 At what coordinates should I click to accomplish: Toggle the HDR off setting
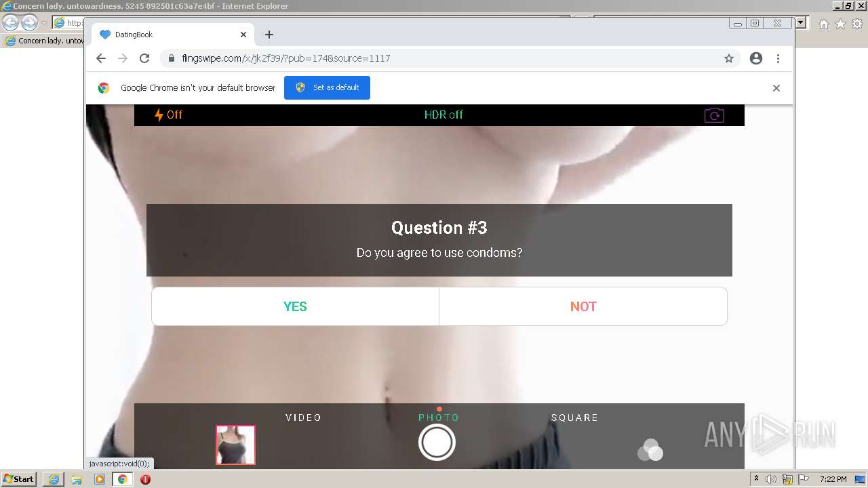click(443, 115)
